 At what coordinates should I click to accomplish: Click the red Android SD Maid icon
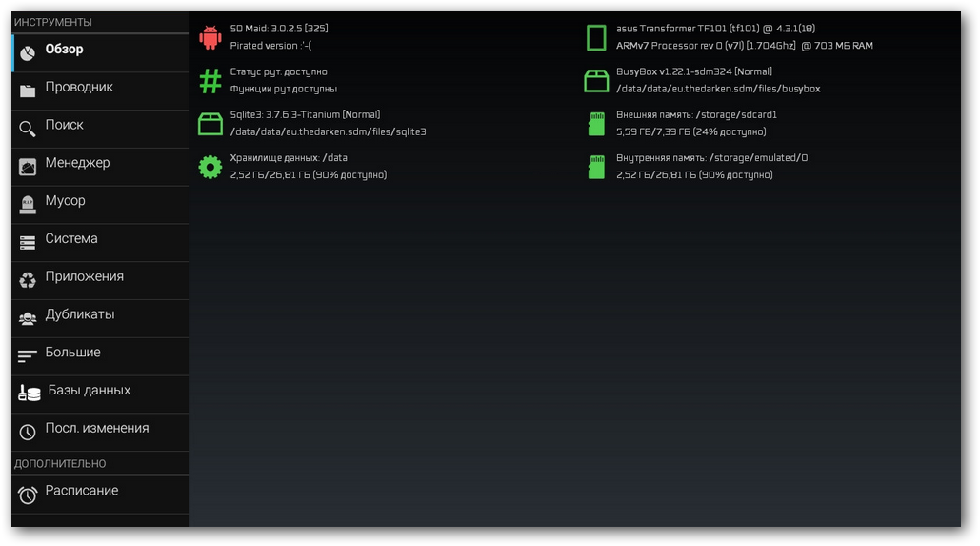point(210,37)
